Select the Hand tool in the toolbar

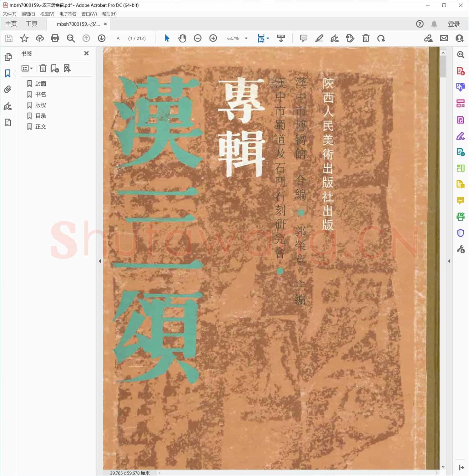[x=182, y=38]
